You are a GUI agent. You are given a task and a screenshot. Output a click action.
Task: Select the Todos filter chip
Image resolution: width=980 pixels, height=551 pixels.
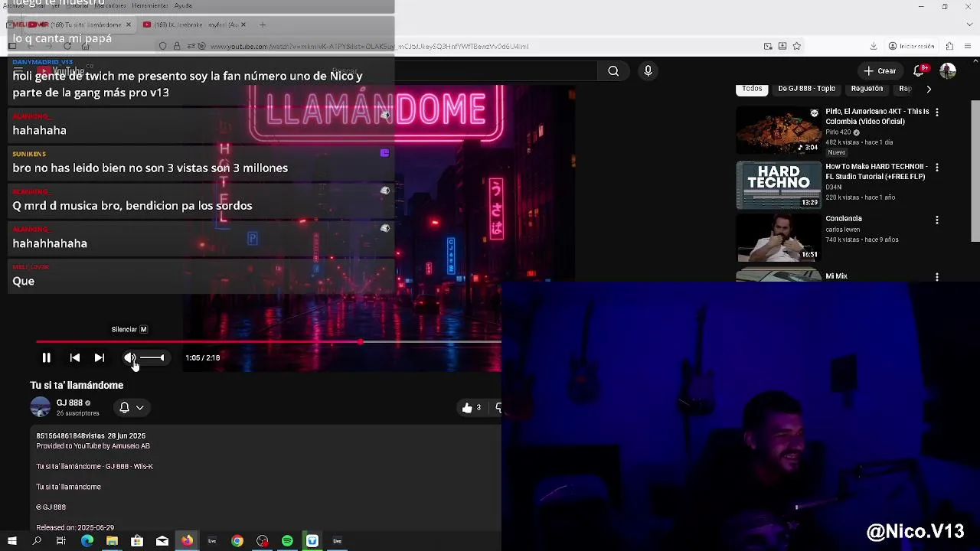(752, 89)
